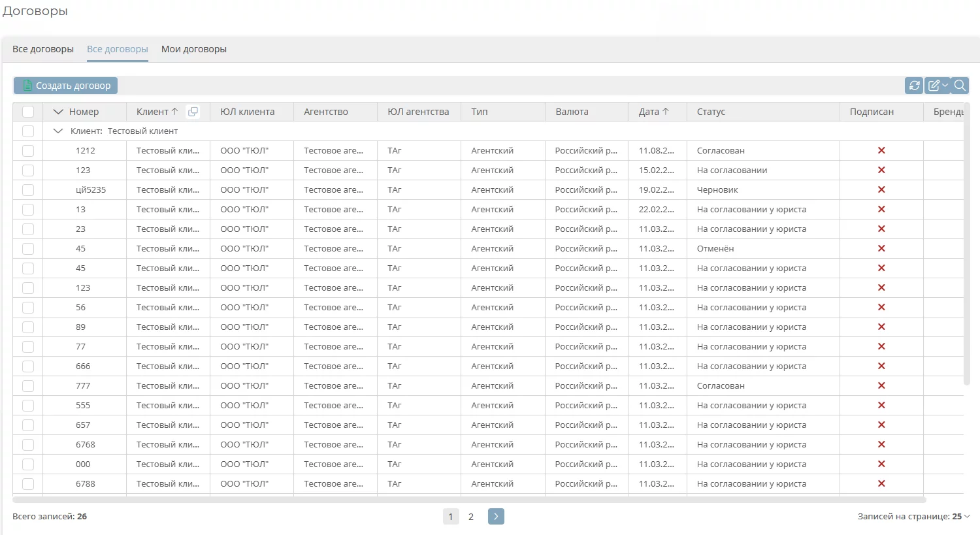Click red X in row цй5235

tap(881, 190)
